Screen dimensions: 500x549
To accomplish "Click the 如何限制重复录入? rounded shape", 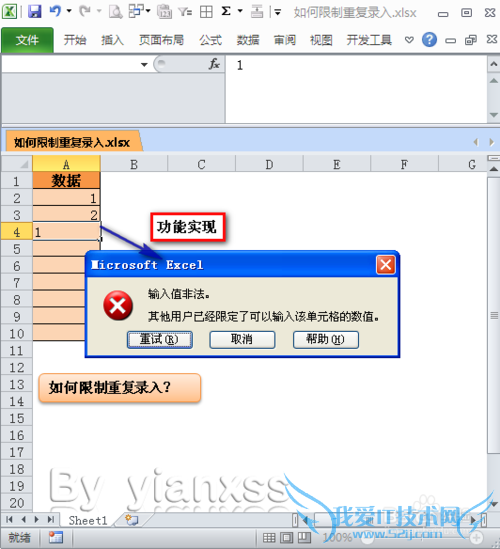I will click(120, 388).
